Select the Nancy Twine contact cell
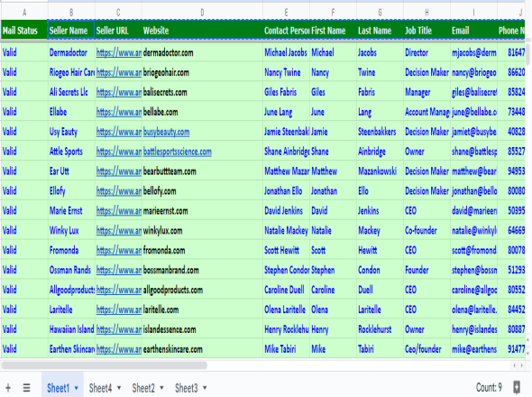 (287, 72)
